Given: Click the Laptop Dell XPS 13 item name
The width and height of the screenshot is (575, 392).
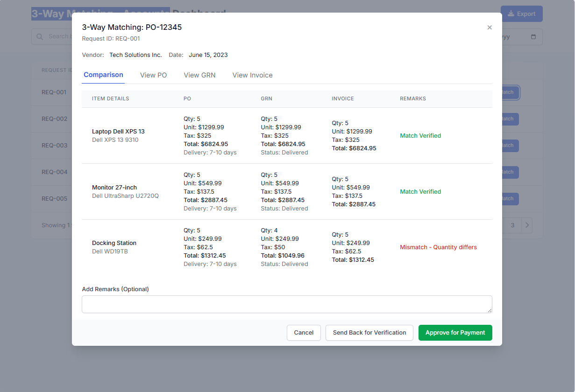Looking at the screenshot, I should 118,132.
